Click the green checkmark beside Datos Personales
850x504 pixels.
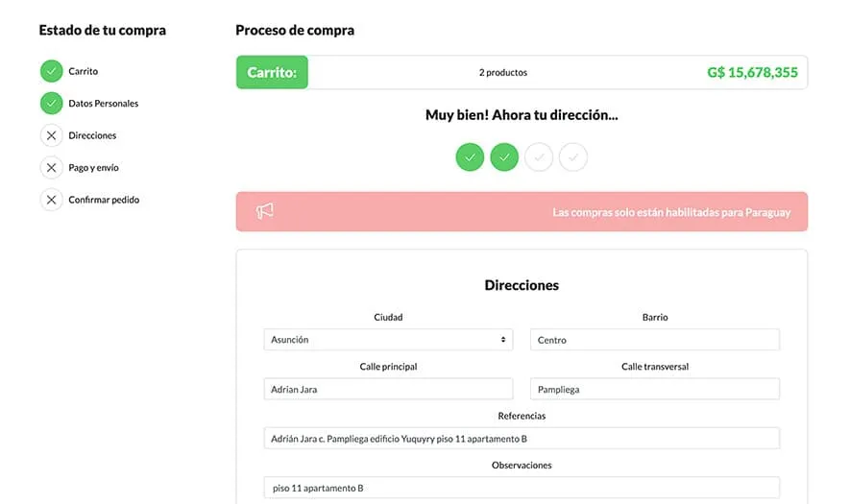(x=51, y=103)
